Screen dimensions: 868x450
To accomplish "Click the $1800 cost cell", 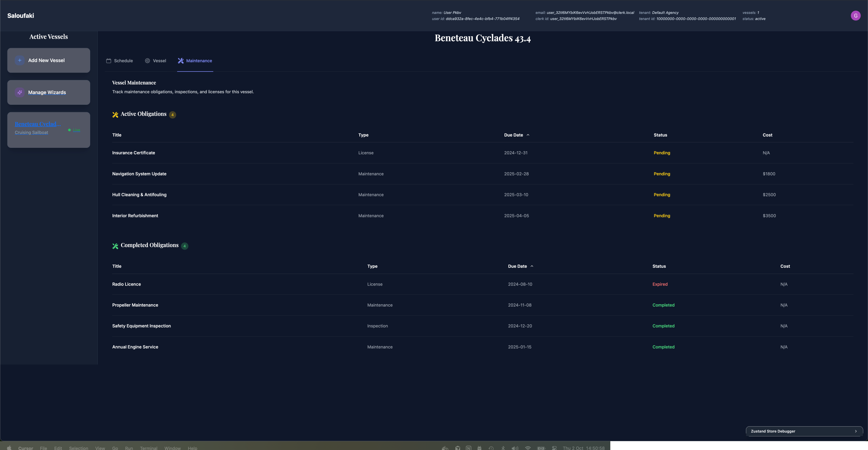I will click(x=769, y=174).
